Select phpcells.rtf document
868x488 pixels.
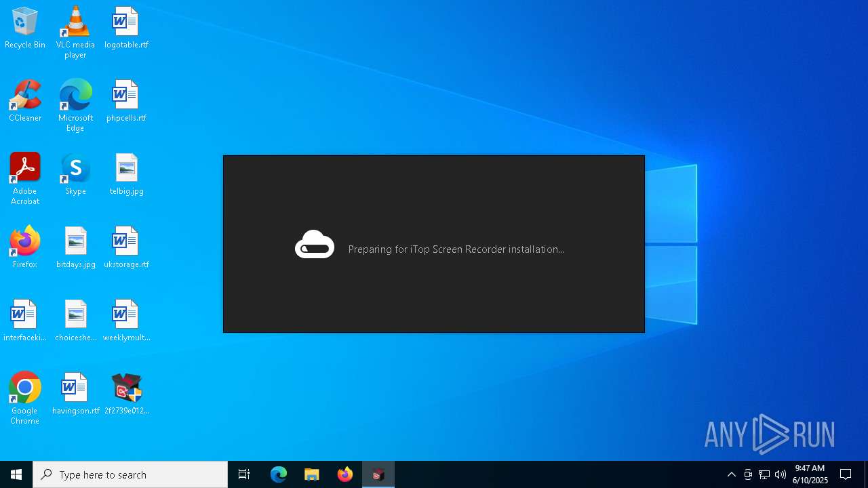(x=126, y=102)
